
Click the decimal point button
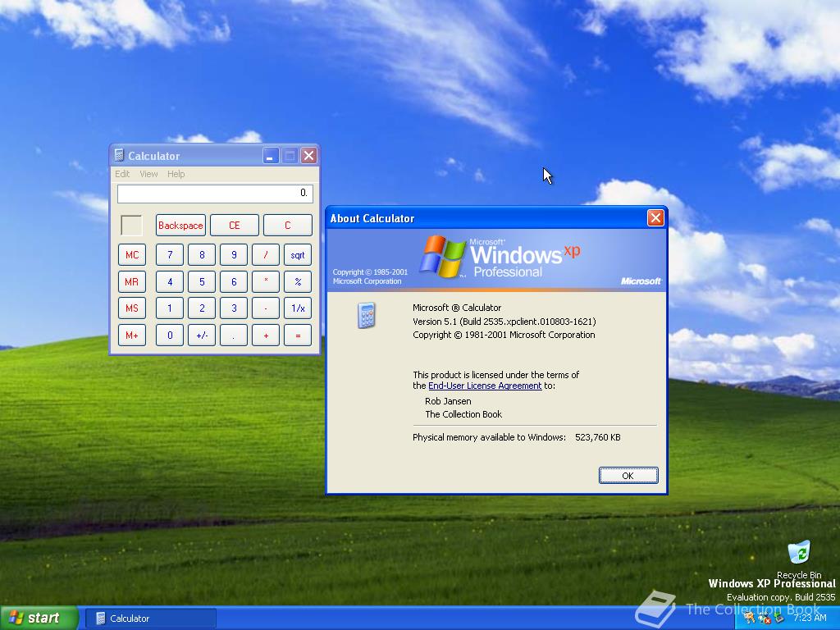(234, 336)
